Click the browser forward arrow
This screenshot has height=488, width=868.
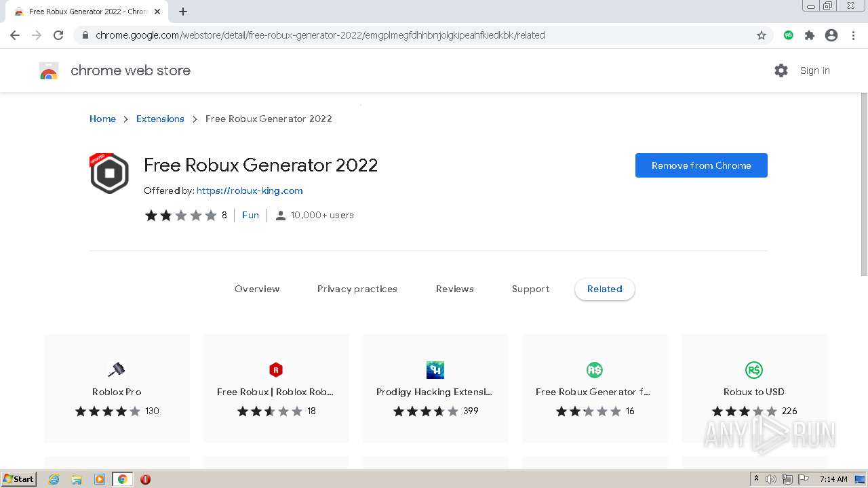click(x=37, y=35)
